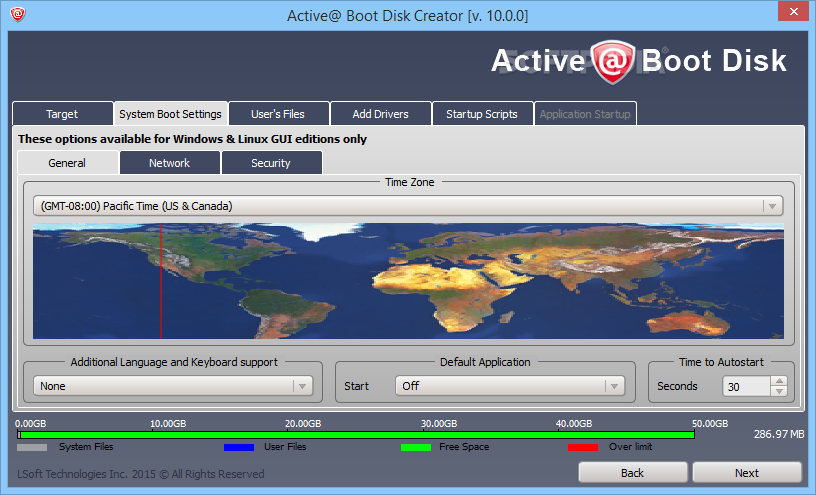The height and width of the screenshot is (495, 816).
Task: Click the 10.00GB scale label
Action: (x=168, y=424)
